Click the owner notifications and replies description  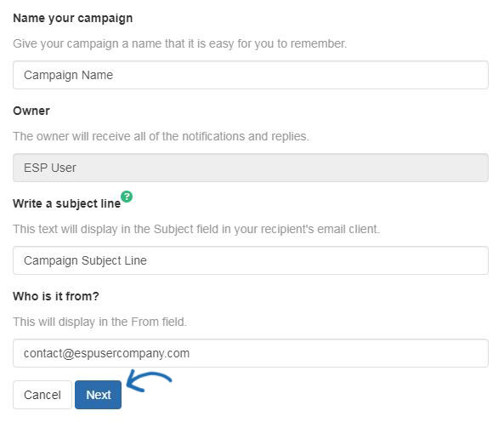coord(161,136)
